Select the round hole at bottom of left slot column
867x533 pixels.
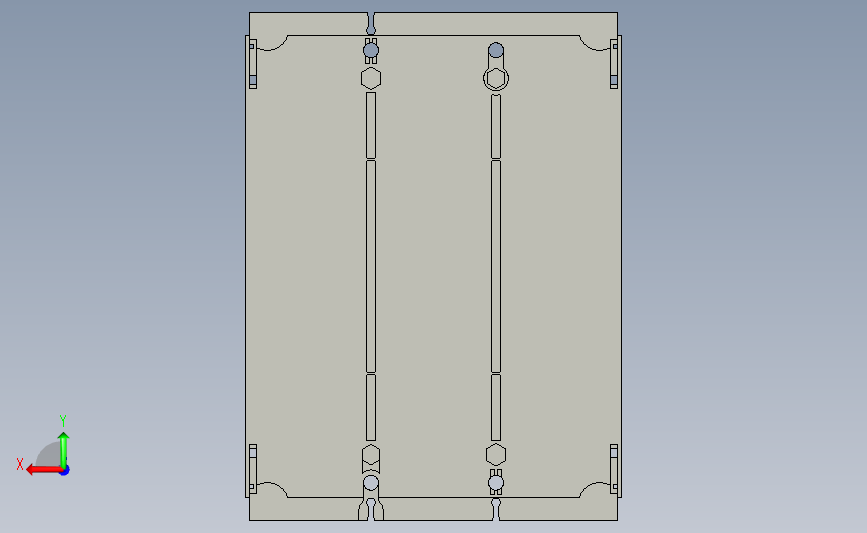click(x=371, y=483)
